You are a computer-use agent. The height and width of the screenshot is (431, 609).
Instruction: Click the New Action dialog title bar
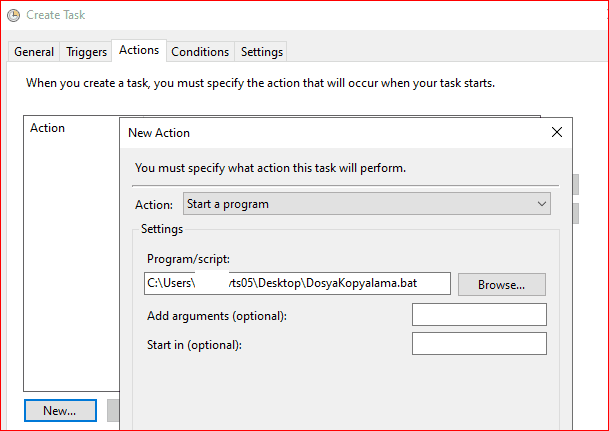click(330, 132)
